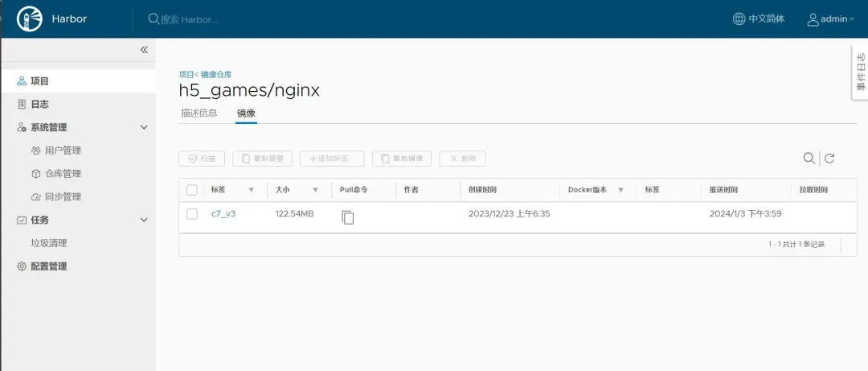Open 垃圾清理 in the sidebar
The height and width of the screenshot is (371, 868).
[49, 243]
